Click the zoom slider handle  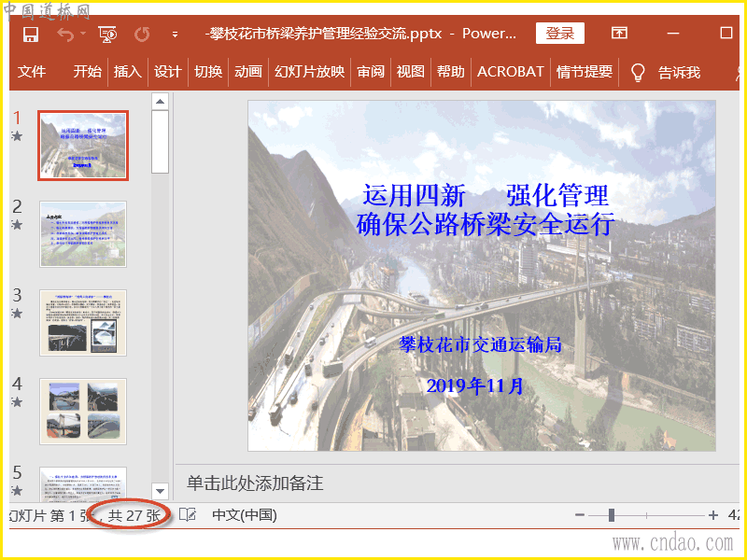click(612, 515)
